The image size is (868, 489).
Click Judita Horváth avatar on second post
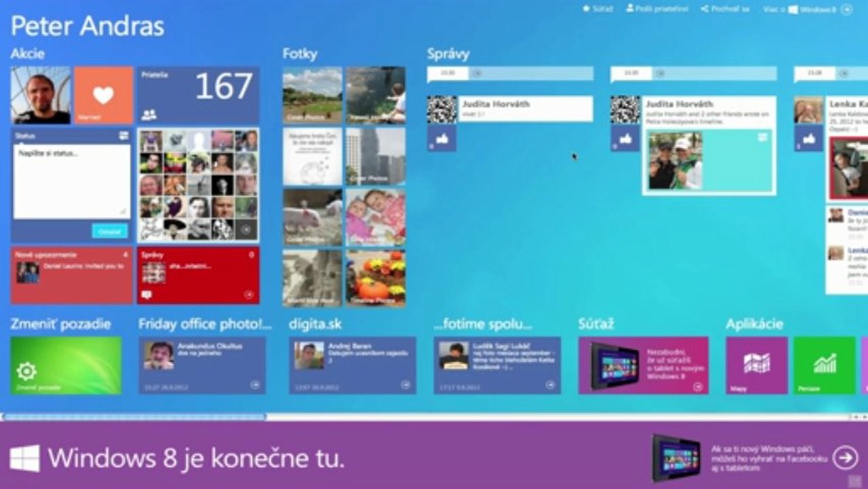click(x=624, y=109)
